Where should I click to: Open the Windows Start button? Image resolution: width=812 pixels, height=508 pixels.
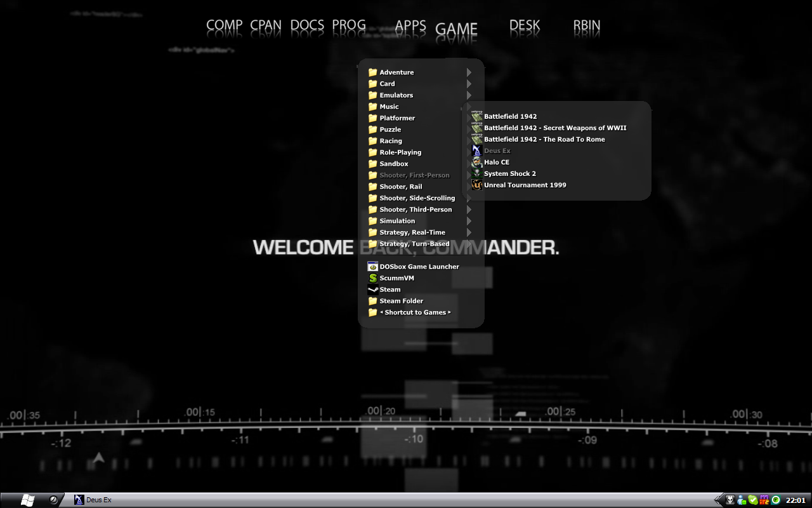(x=27, y=500)
